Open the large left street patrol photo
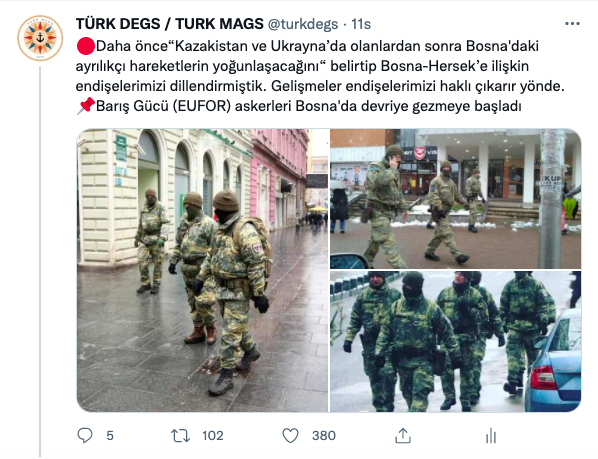This screenshot has width=598, height=459. tap(203, 270)
